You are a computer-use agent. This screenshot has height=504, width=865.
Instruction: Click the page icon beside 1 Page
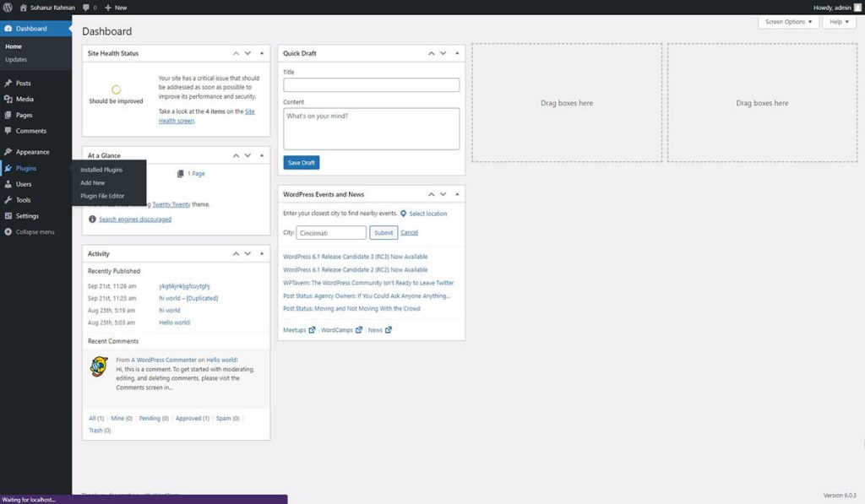(181, 174)
